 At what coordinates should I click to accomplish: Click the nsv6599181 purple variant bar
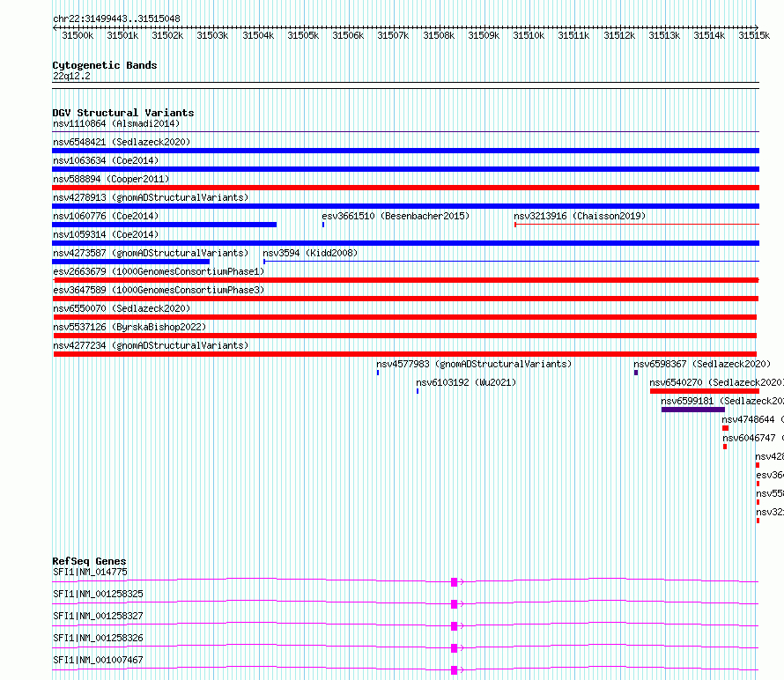pos(692,410)
